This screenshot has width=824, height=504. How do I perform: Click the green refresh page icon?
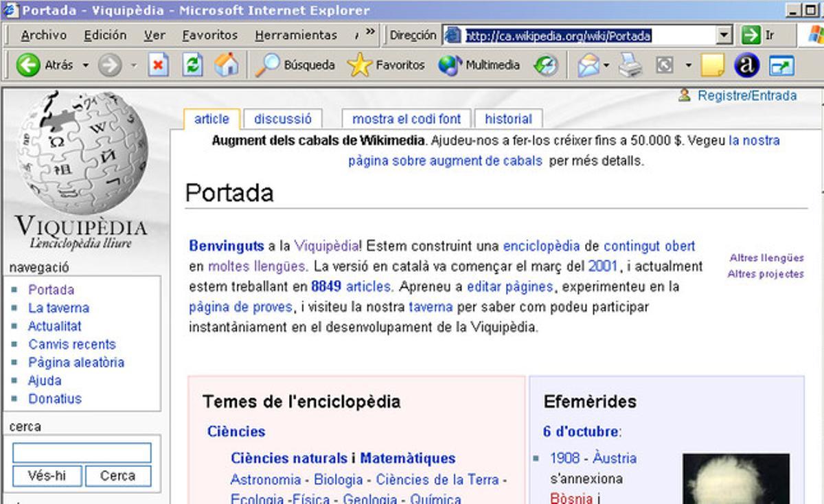click(193, 66)
